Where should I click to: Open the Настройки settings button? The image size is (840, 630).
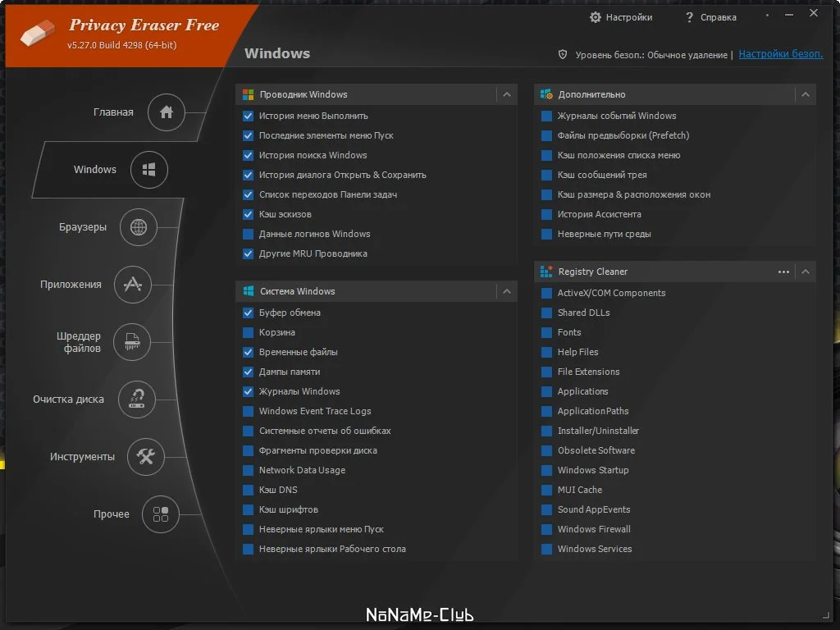tap(622, 17)
